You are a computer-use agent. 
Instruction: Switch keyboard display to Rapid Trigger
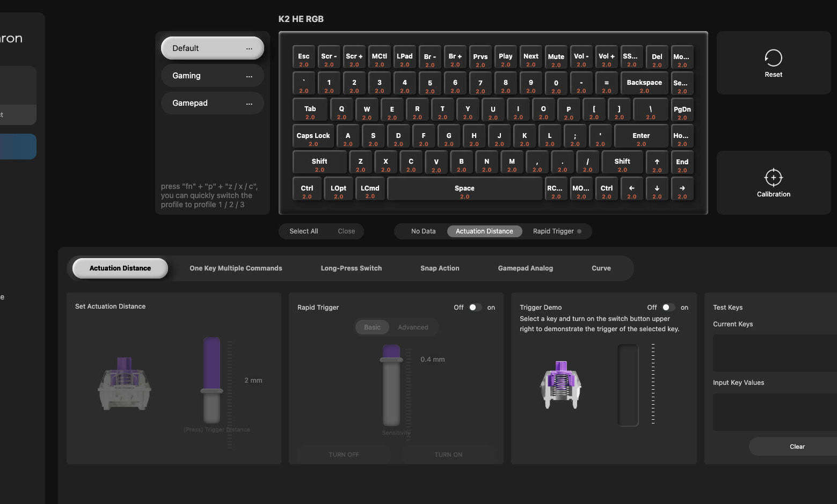tap(557, 231)
